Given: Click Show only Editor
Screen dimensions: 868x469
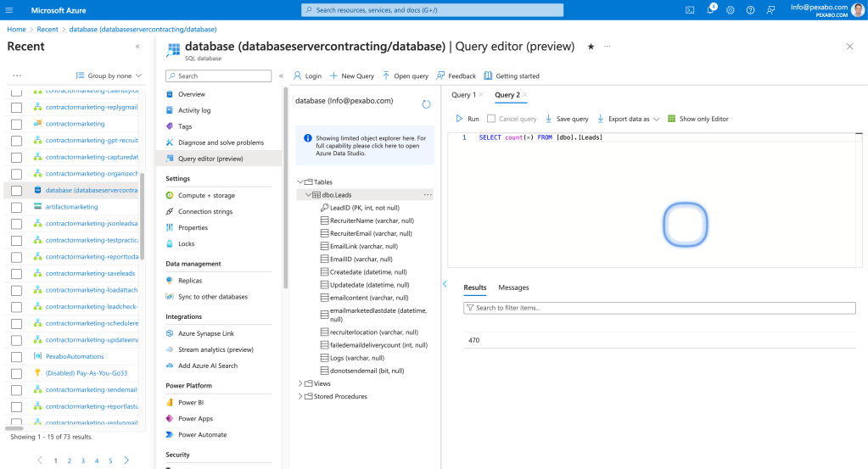Looking at the screenshot, I should [698, 119].
